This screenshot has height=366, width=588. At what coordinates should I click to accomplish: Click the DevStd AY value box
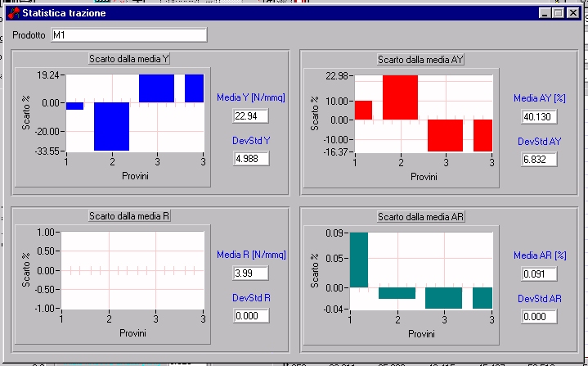540,159
